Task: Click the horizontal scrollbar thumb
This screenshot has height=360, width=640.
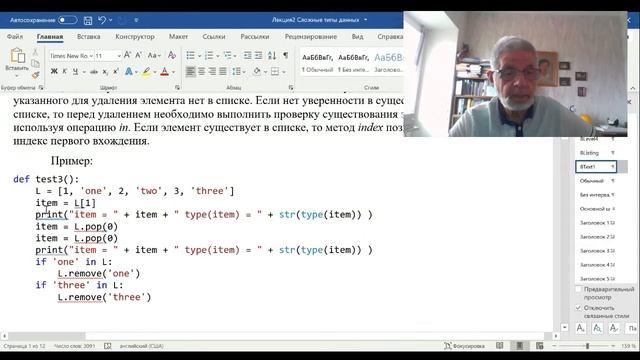Action: point(47,336)
